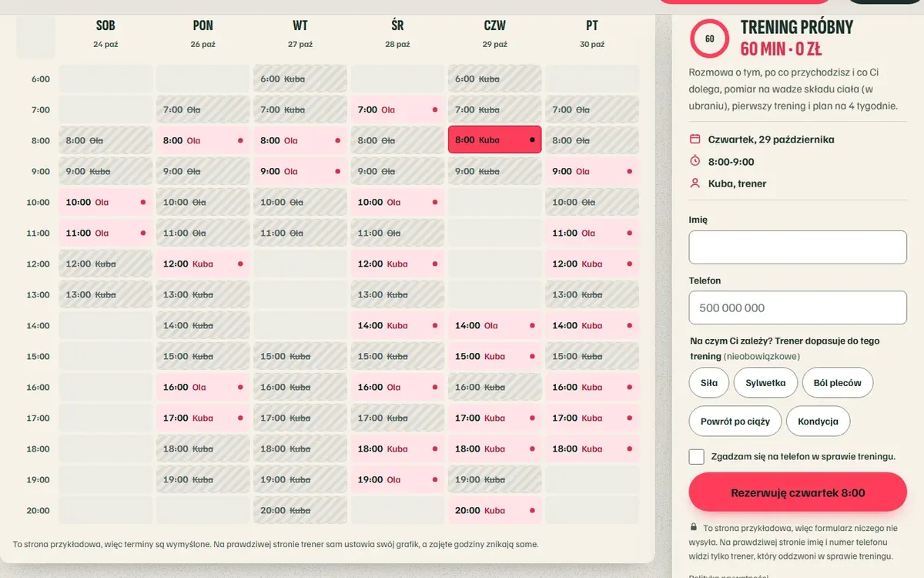Click the crossed-out Saturday 8:00 Ola slot
Screen dimensions: 924x578
[x=105, y=140]
